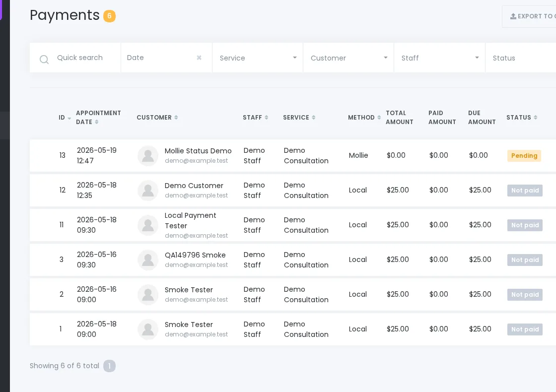The height and width of the screenshot is (392, 556).
Task: Click ID 3 cell
Action: pyautogui.click(x=62, y=260)
